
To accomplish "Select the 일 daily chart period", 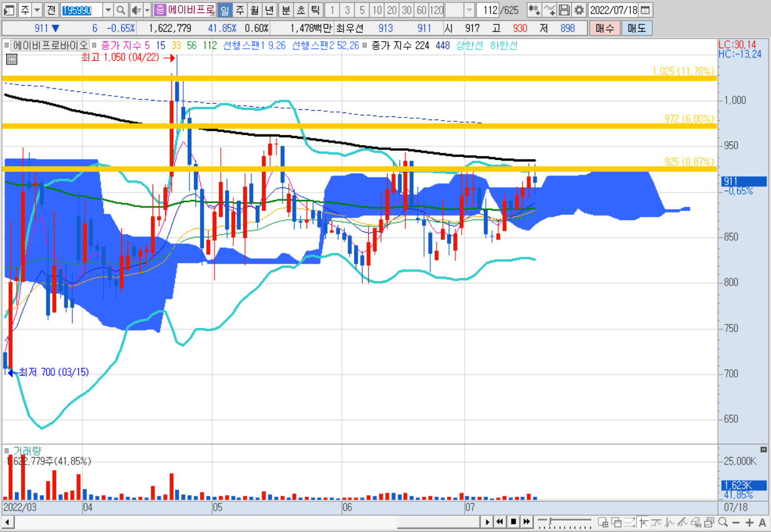I will (224, 10).
